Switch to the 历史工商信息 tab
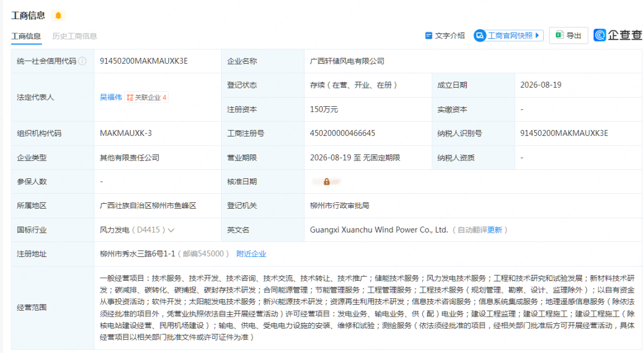This screenshot has height=353, width=644. (75, 36)
